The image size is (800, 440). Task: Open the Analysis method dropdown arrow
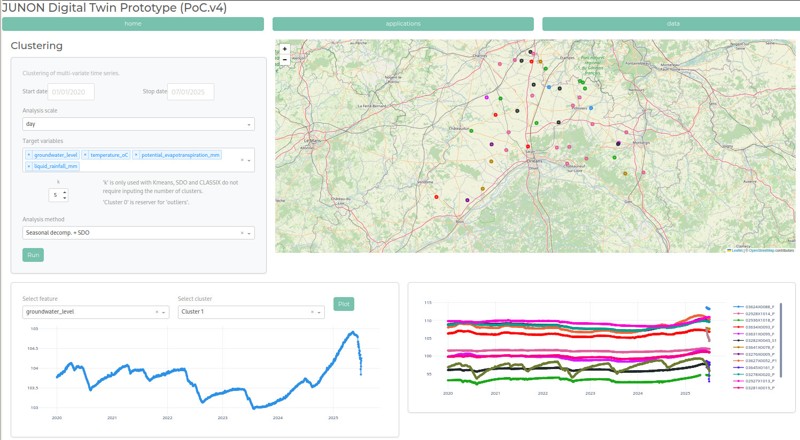(249, 233)
